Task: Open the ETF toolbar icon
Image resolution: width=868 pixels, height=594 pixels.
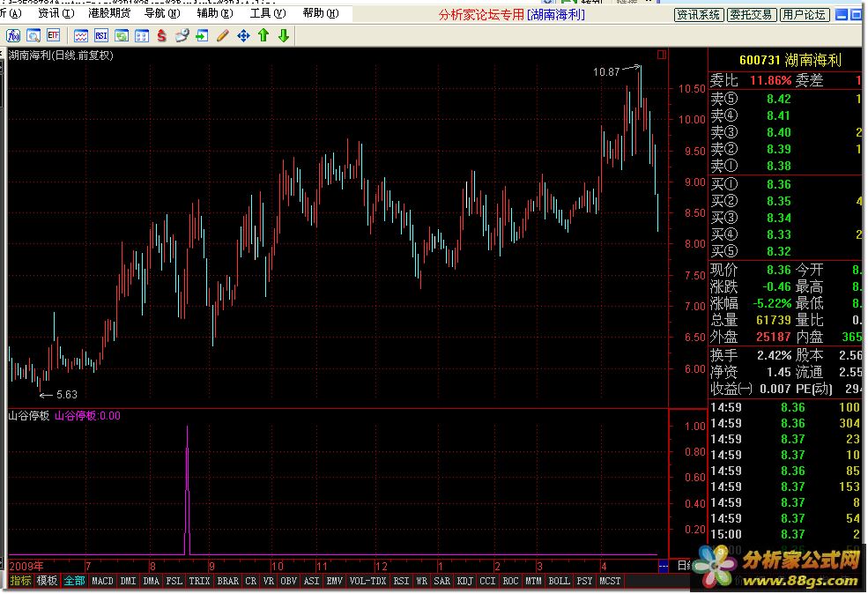Action: (53, 36)
